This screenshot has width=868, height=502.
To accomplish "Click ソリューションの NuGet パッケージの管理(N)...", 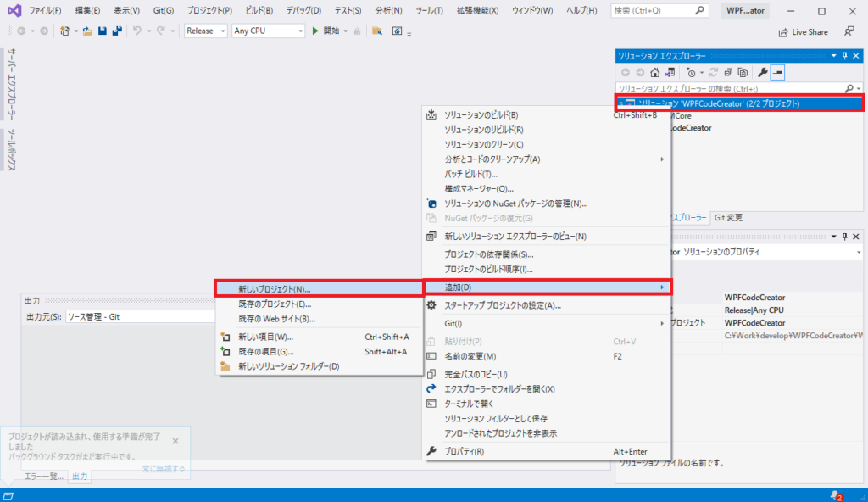I will [547, 204].
